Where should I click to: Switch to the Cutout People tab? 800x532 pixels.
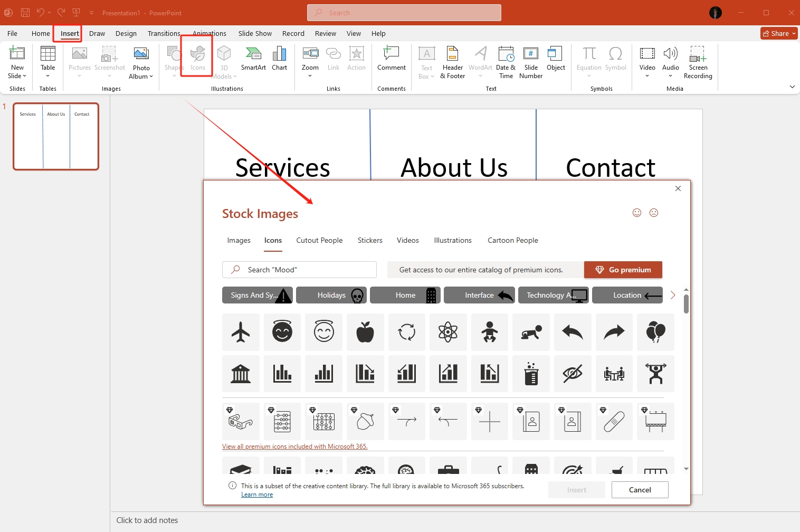[x=319, y=240]
